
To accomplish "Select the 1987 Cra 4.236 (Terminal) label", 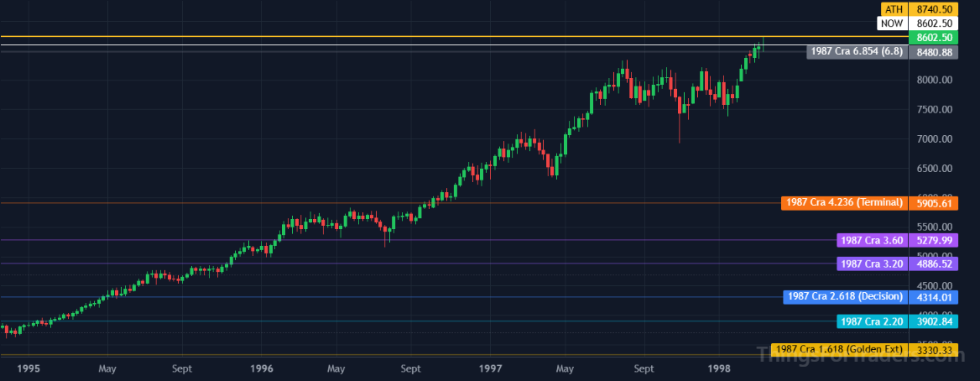I will [x=844, y=203].
